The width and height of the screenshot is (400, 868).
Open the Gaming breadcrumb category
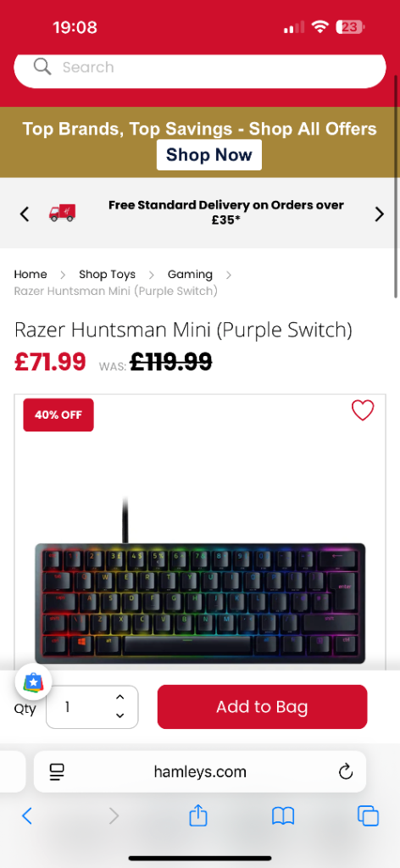[190, 274]
